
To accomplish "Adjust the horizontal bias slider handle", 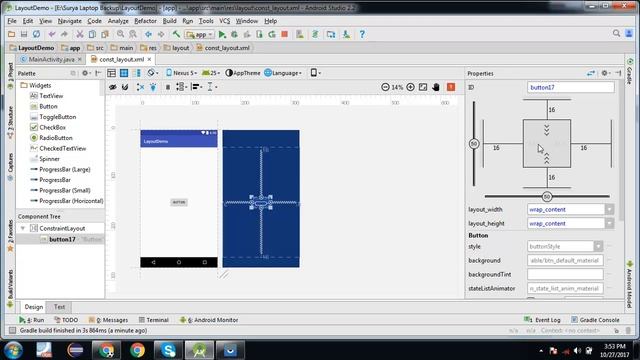I will [x=547, y=196].
